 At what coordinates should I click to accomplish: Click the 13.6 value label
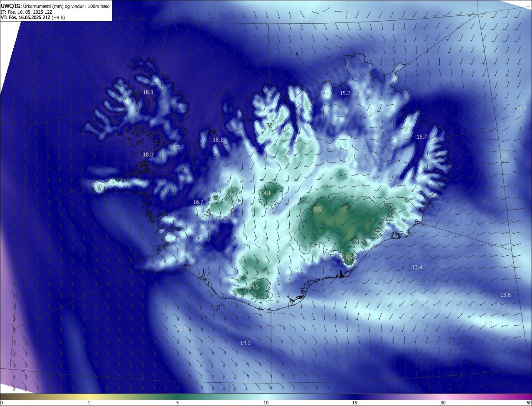click(x=505, y=295)
